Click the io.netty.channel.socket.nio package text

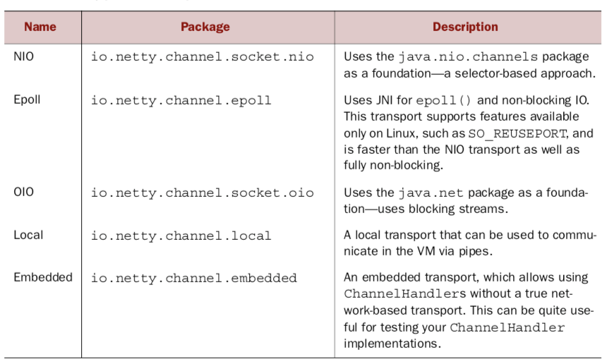[203, 57]
